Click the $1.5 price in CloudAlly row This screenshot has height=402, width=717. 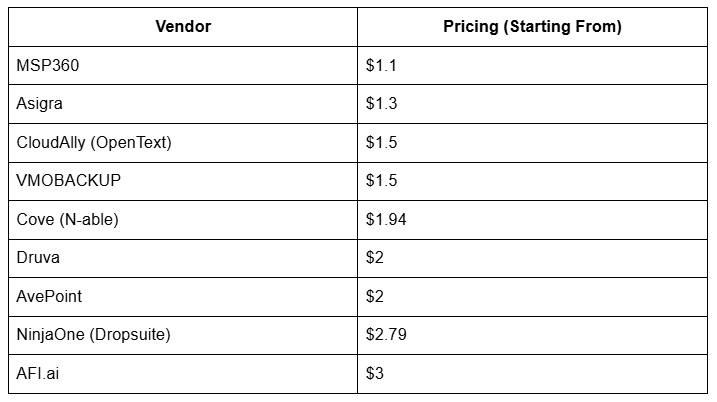383,143
